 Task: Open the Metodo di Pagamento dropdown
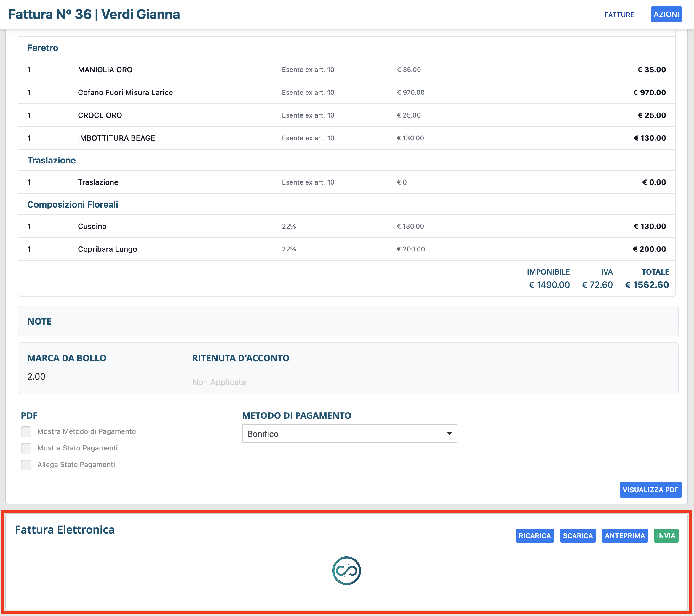tap(349, 434)
